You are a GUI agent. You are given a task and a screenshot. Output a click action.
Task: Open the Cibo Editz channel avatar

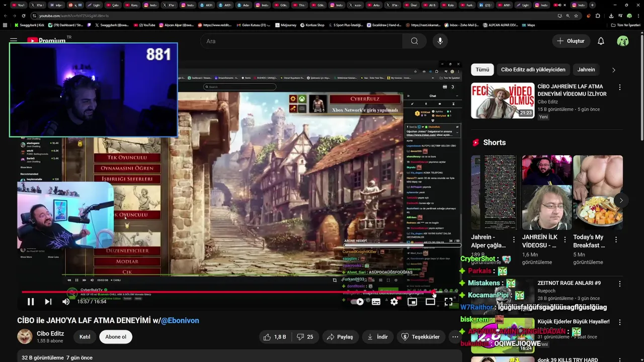point(25,336)
